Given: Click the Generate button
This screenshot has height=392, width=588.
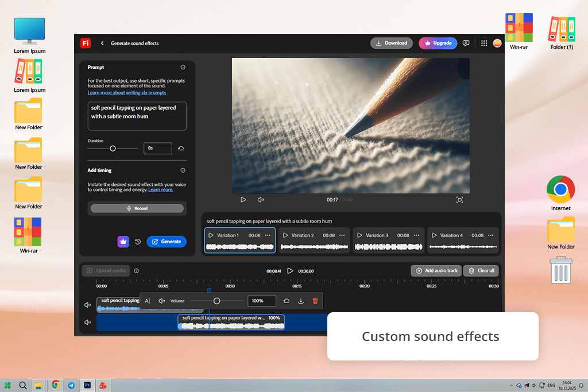Looking at the screenshot, I should click(167, 242).
